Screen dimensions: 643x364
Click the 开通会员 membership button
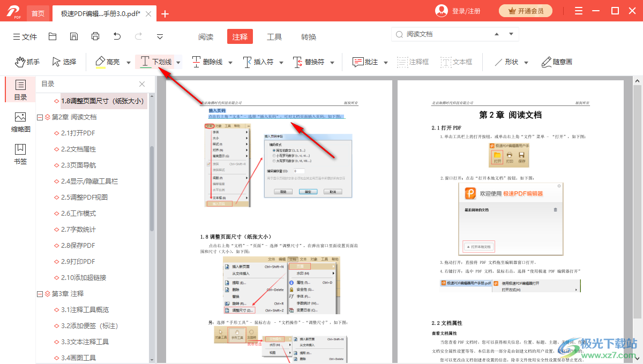tap(526, 11)
